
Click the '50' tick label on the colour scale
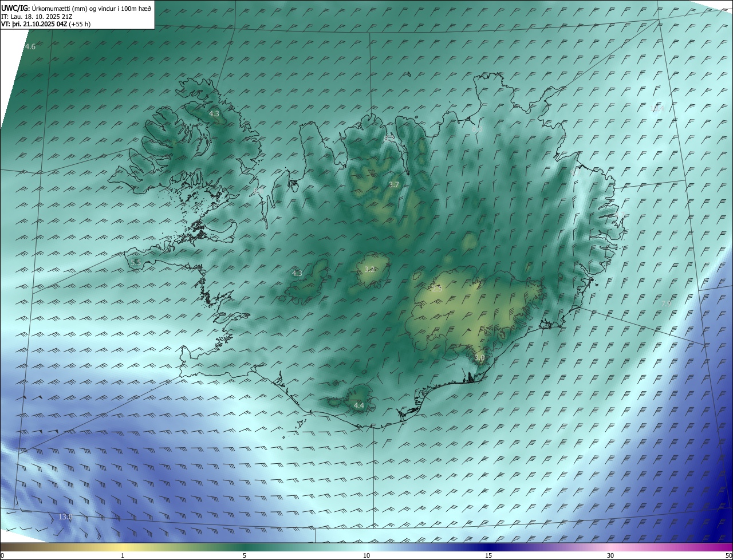[x=728, y=555]
